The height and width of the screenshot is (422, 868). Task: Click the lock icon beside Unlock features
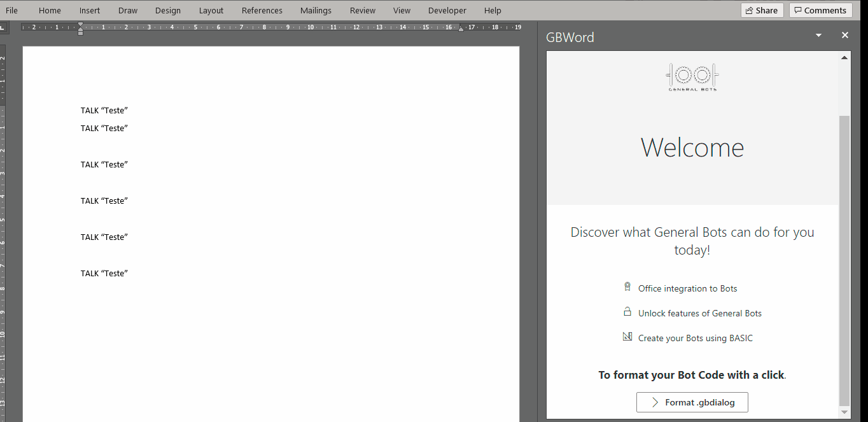click(627, 312)
